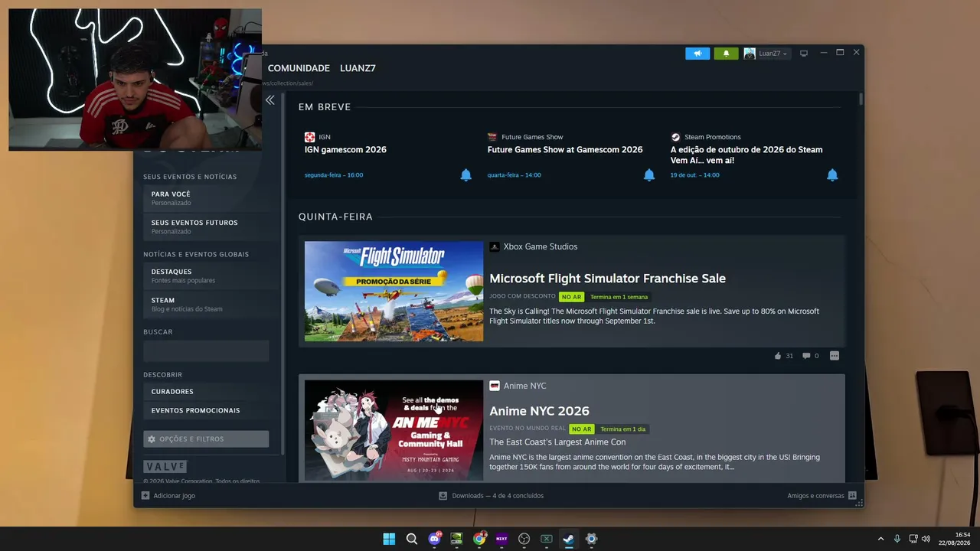Open Google Chrome from the taskbar
This screenshot has width=980, height=551.
[x=479, y=539]
